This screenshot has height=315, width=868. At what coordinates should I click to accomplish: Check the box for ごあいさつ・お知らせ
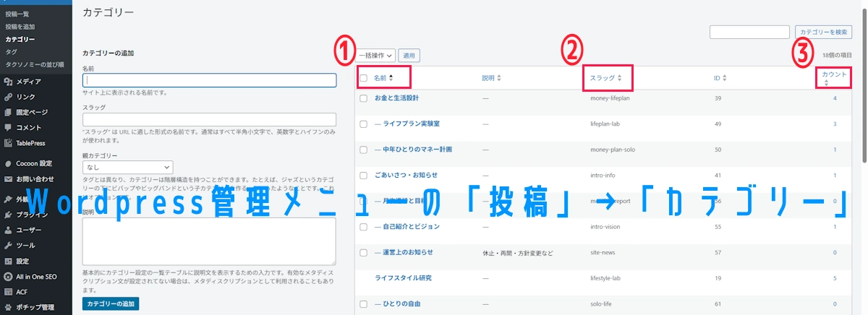pyautogui.click(x=364, y=175)
